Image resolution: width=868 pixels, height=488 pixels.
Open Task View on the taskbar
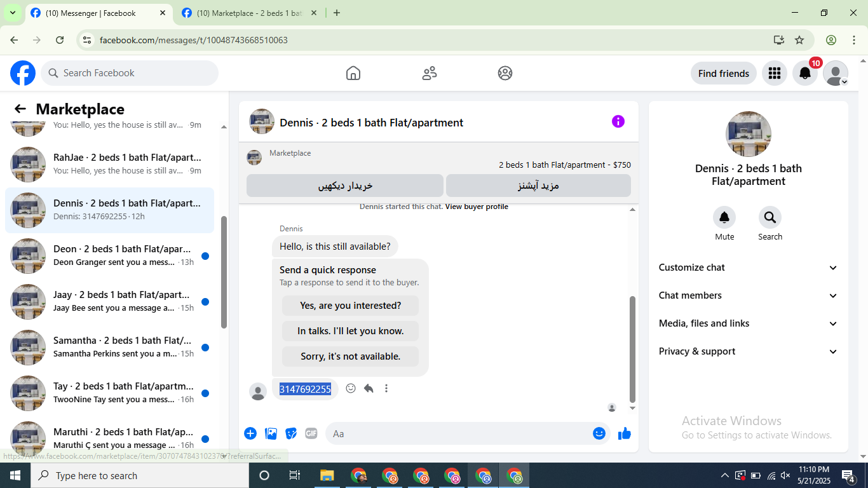295,475
